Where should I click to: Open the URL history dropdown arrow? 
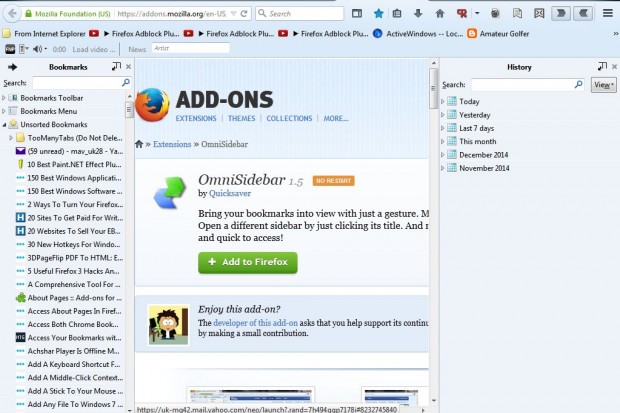[x=233, y=14]
